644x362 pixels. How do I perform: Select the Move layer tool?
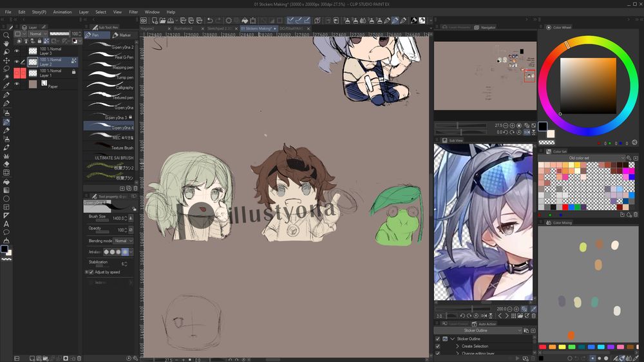click(x=6, y=61)
